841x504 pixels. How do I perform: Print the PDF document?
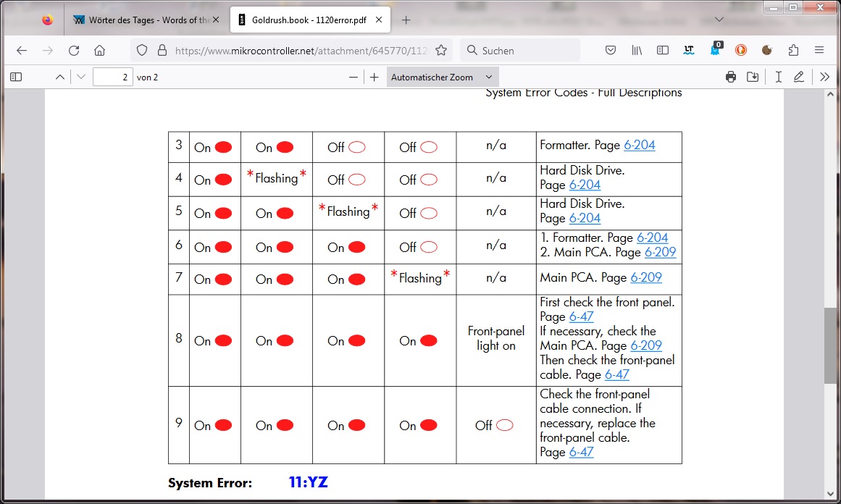pyautogui.click(x=730, y=77)
